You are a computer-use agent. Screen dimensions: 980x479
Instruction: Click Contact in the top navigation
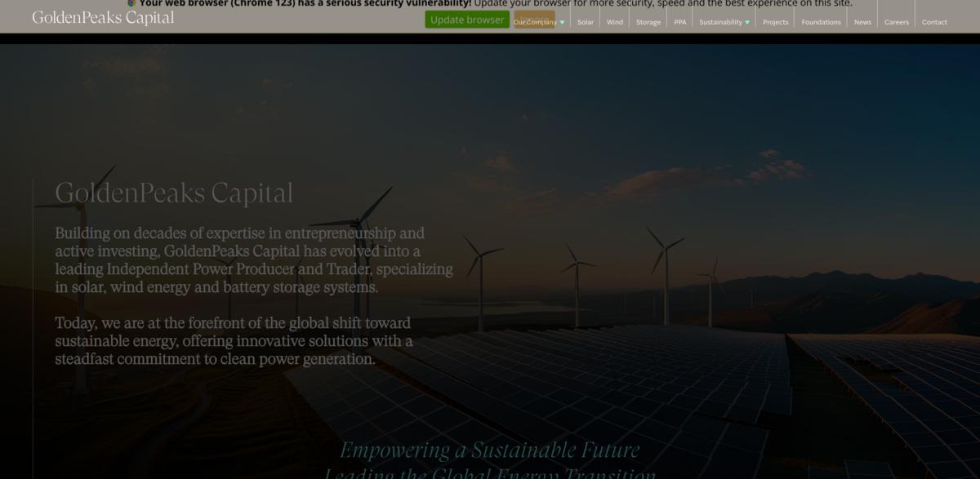click(934, 22)
